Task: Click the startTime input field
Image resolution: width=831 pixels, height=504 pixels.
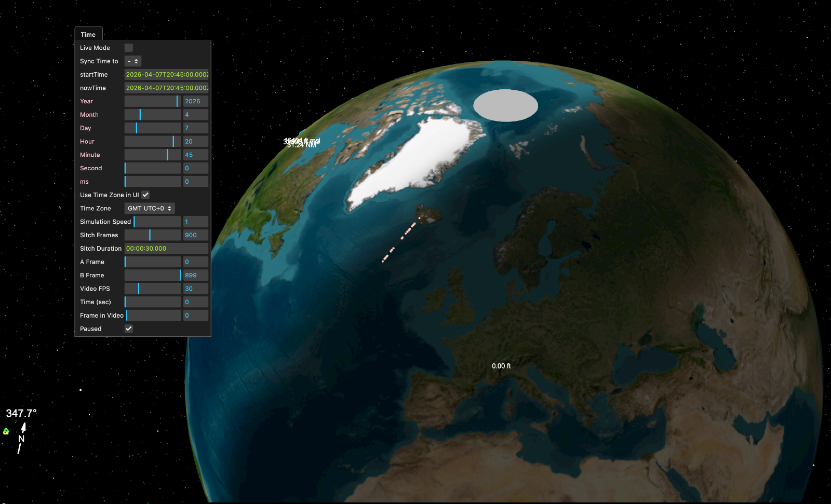Action: tap(166, 74)
